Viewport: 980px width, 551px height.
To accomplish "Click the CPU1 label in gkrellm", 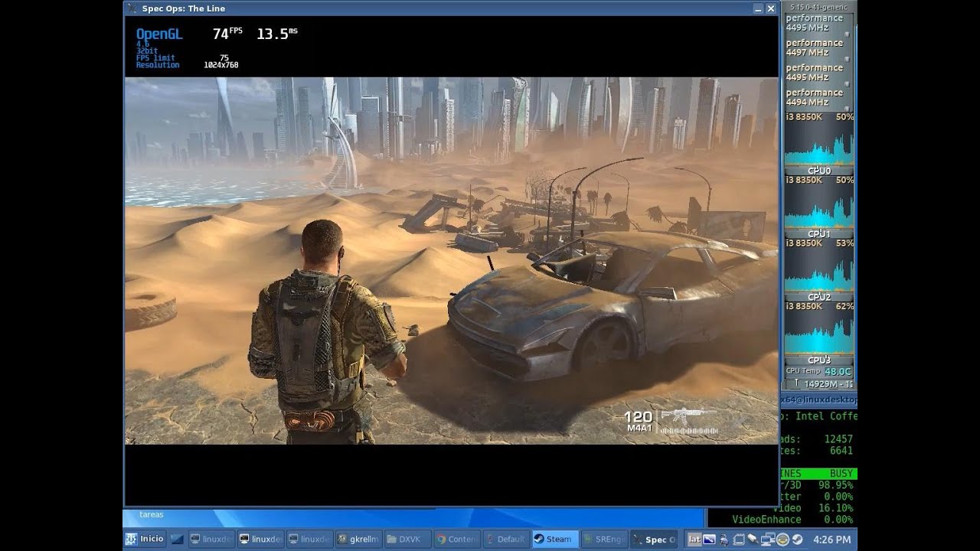I will pyautogui.click(x=818, y=233).
